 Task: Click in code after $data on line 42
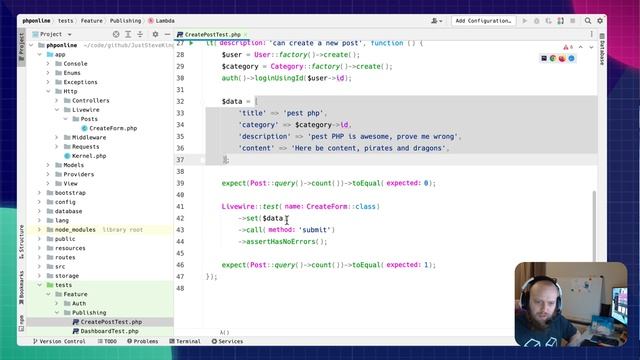[x=284, y=218]
